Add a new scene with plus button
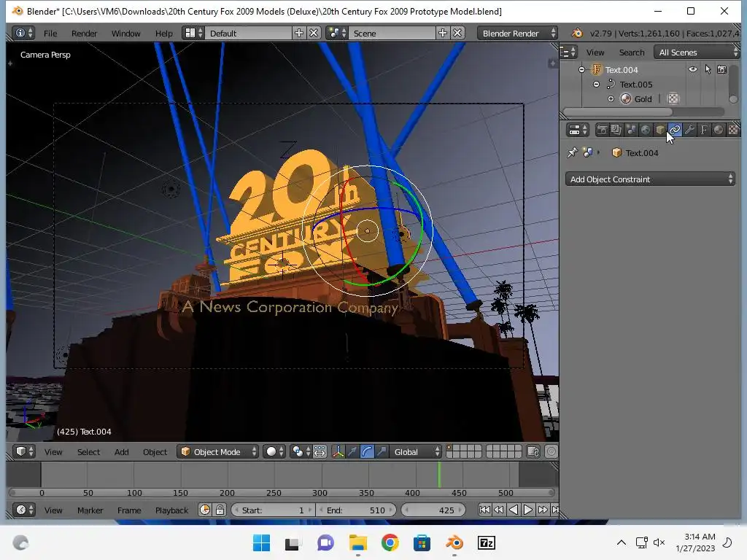 pyautogui.click(x=443, y=33)
